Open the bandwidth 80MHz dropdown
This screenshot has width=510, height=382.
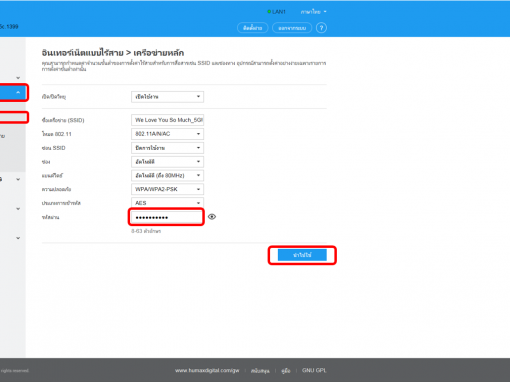tap(167, 175)
